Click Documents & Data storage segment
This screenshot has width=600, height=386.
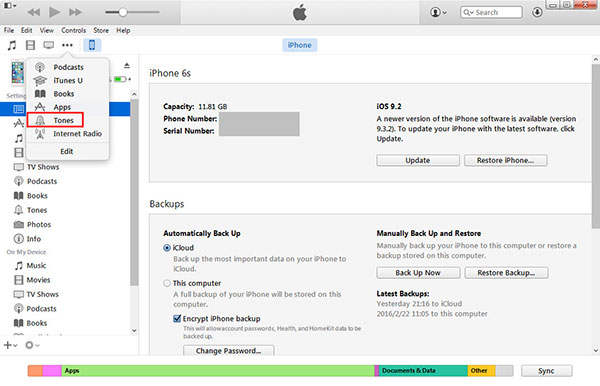tap(423, 371)
